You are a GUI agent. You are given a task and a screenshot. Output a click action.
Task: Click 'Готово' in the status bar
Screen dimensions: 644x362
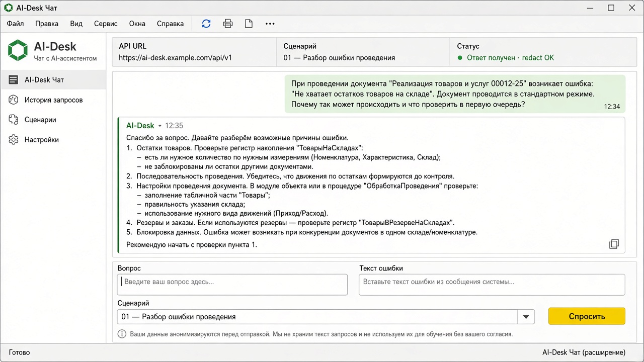coord(19,352)
